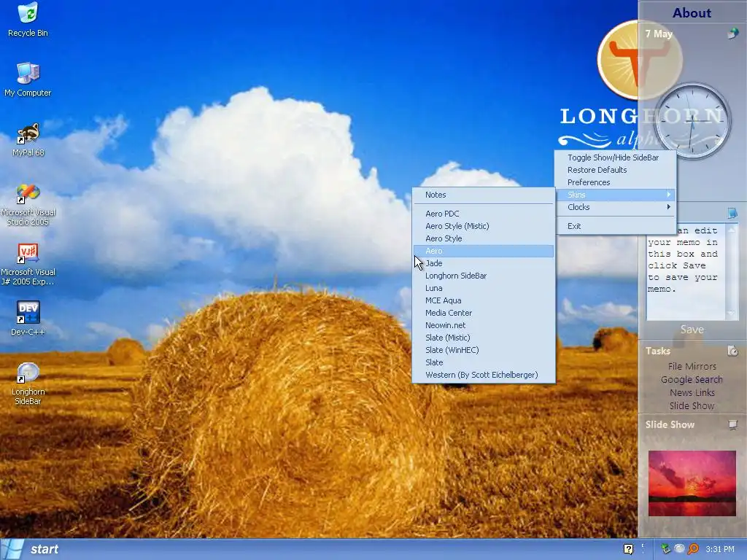Click the About header on the sidebar

pyautogui.click(x=692, y=12)
